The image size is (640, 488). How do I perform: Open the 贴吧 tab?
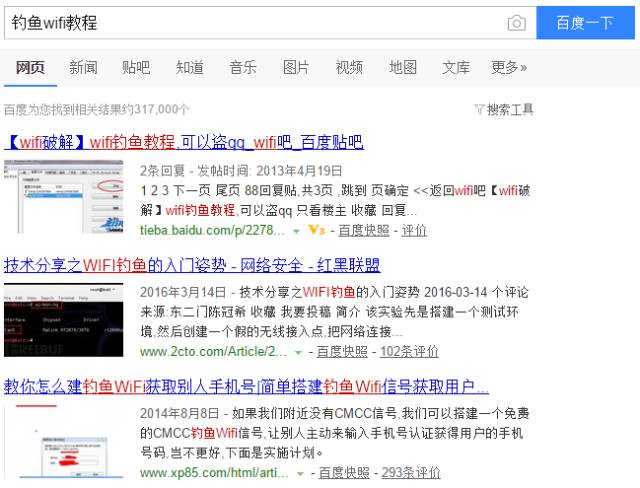(136, 67)
